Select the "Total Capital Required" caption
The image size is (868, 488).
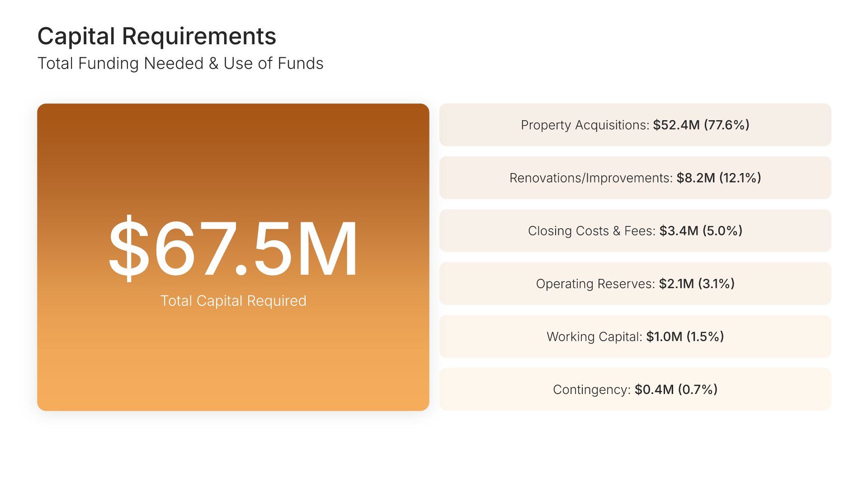233,301
